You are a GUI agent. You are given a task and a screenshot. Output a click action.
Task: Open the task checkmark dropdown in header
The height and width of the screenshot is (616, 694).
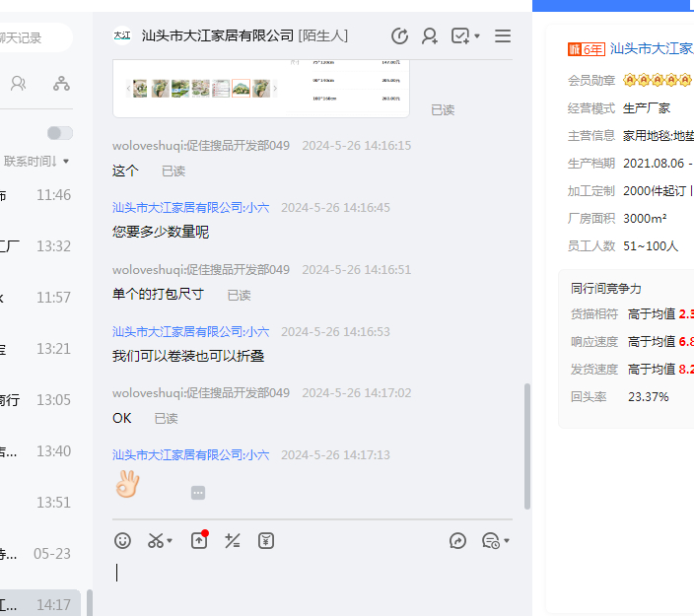click(465, 36)
